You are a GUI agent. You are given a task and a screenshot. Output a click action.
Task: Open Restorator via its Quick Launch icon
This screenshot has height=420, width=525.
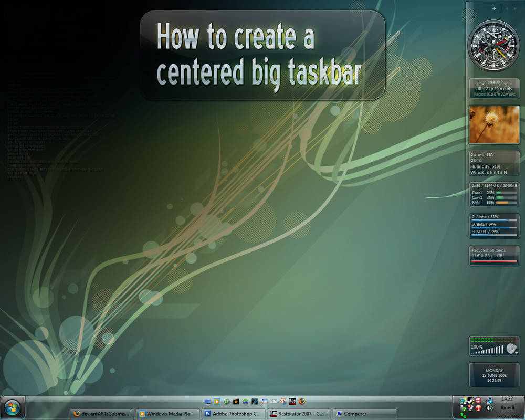point(292,402)
